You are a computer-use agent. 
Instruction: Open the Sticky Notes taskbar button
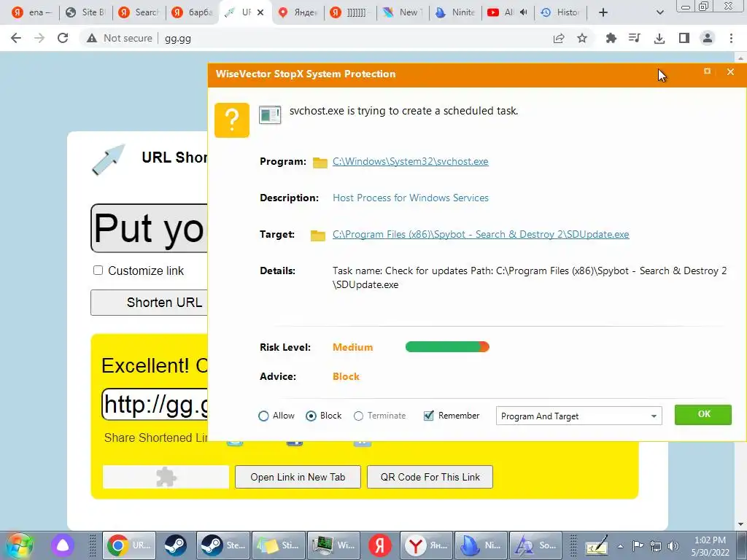pos(278,545)
